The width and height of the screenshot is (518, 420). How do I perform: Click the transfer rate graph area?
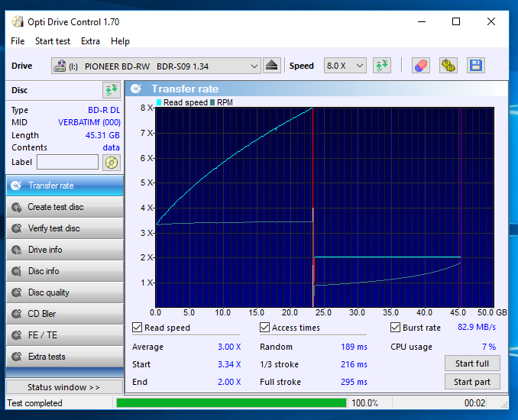325,207
